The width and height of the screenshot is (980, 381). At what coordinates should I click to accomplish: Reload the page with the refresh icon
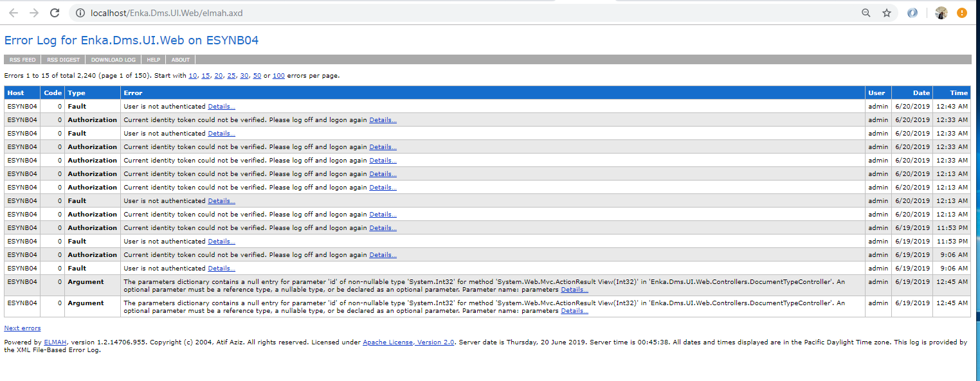click(55, 13)
